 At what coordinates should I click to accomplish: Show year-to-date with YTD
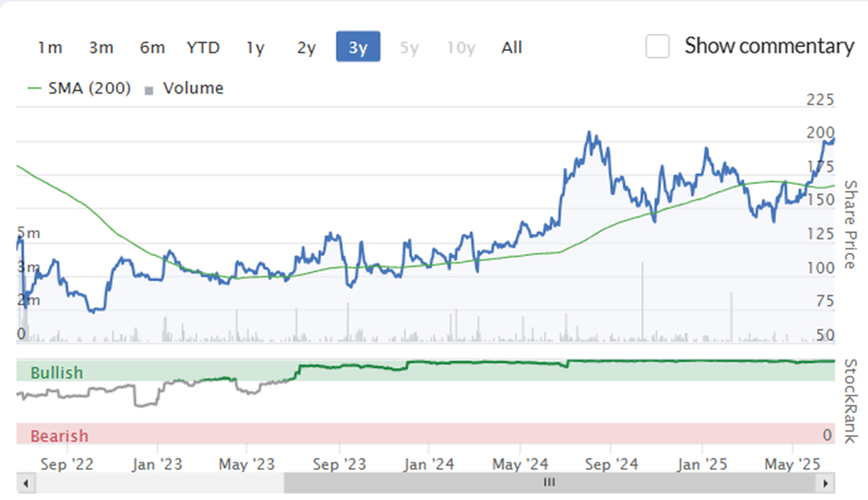pos(203,48)
